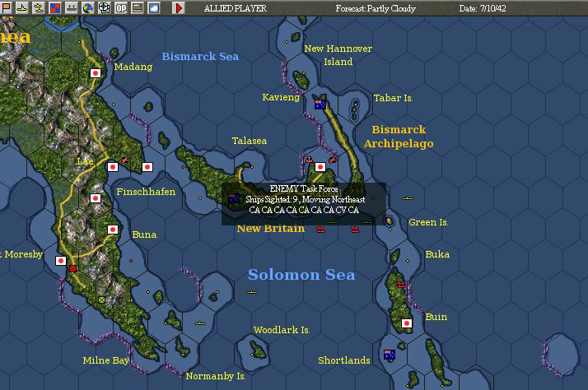Click the Bismarck Sea label
The width and height of the screenshot is (588, 390).
200,57
